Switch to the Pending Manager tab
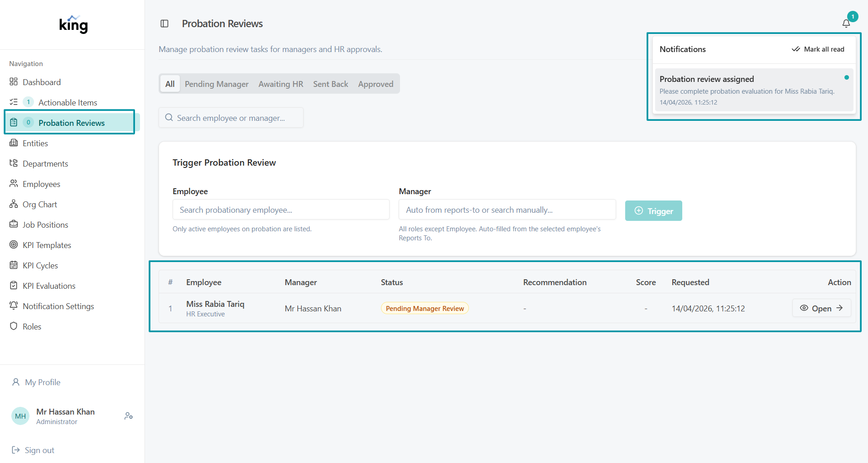 217,84
